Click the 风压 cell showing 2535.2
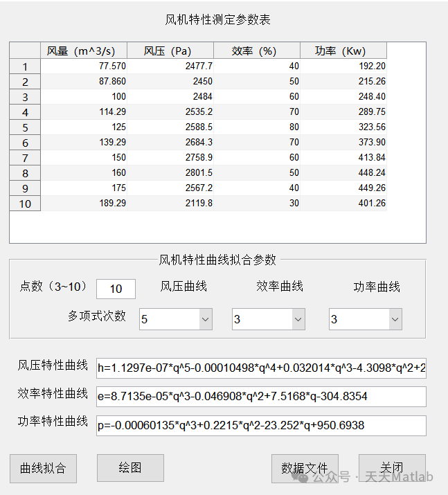Viewport: 448px width, 495px height. (x=170, y=112)
